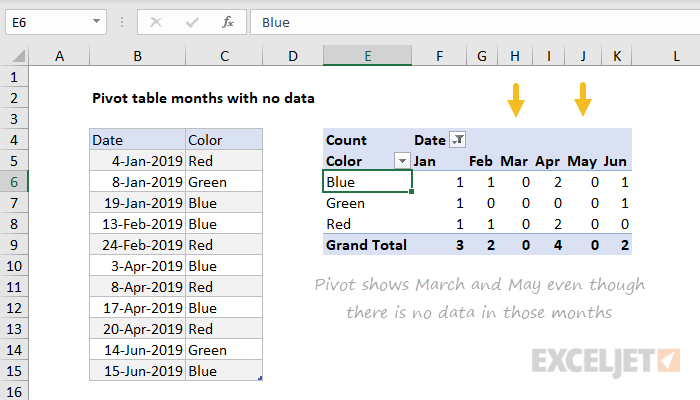Open the Date filter button in pivot
The image size is (700, 400).
(x=458, y=140)
